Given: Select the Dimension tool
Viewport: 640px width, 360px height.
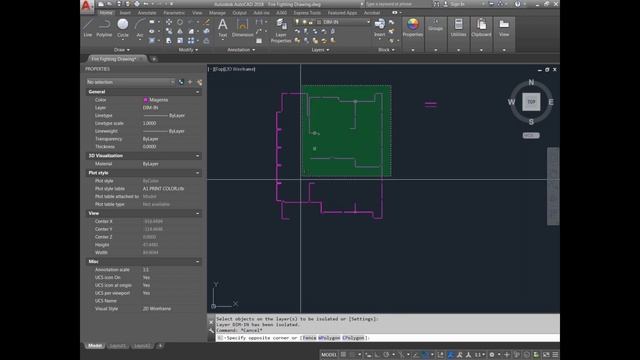Looking at the screenshot, I should click(x=242, y=28).
